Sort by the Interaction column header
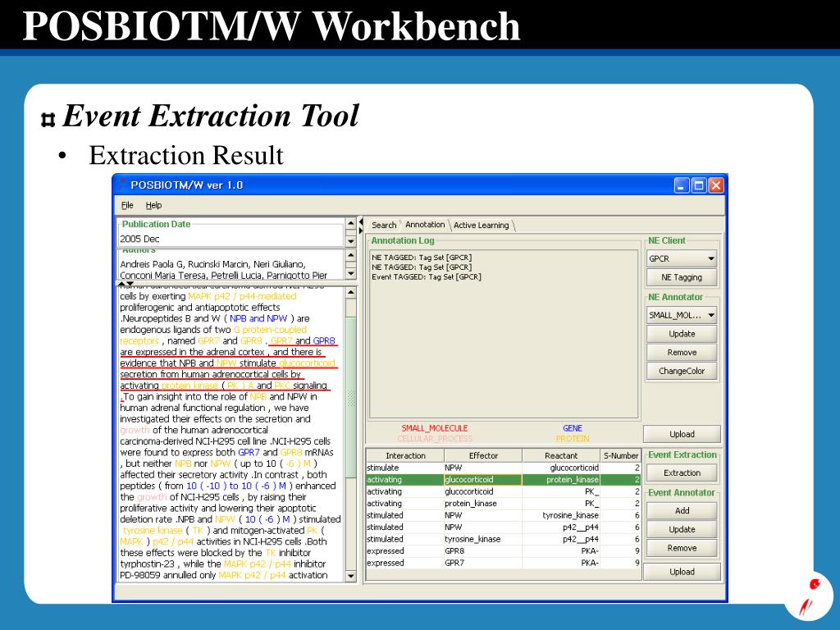This screenshot has width=840, height=630. pyautogui.click(x=405, y=455)
